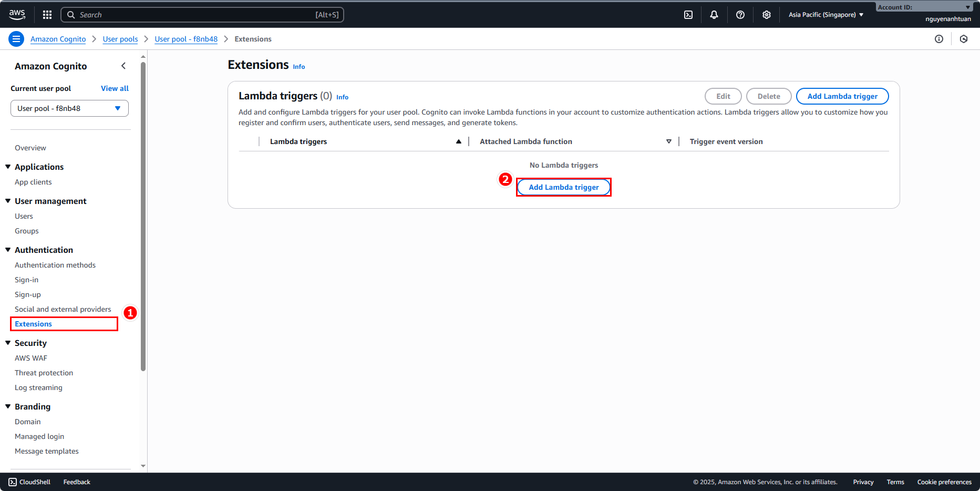The width and height of the screenshot is (980, 491).
Task: Collapse the Amazon Cognito side panel
Action: pyautogui.click(x=123, y=66)
